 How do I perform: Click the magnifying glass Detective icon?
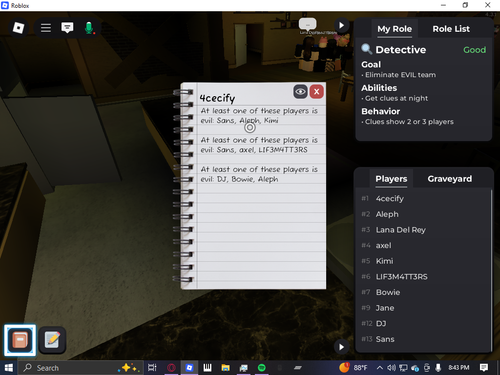coord(367,49)
